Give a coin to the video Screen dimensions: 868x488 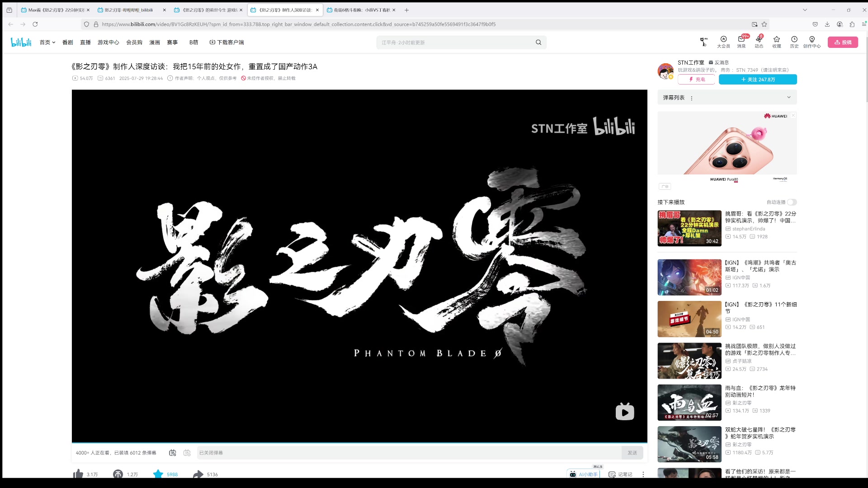click(x=118, y=474)
